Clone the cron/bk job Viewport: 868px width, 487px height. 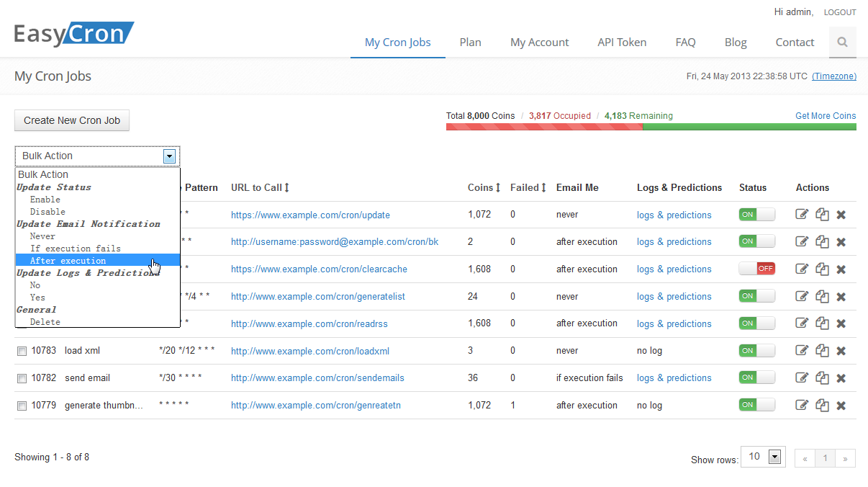coord(822,242)
